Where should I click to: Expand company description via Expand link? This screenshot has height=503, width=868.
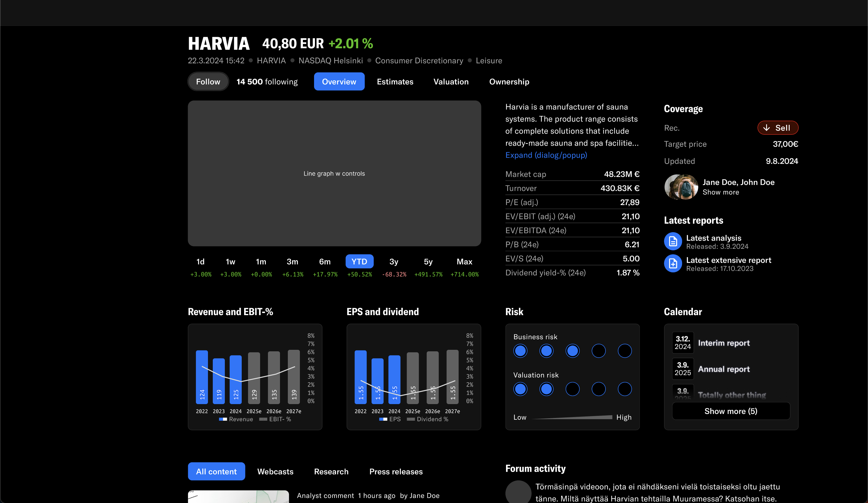546,155
